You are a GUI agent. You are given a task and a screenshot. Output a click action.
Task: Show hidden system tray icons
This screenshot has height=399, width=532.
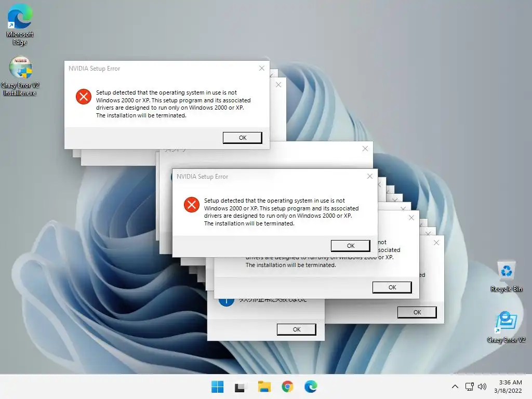(x=455, y=387)
